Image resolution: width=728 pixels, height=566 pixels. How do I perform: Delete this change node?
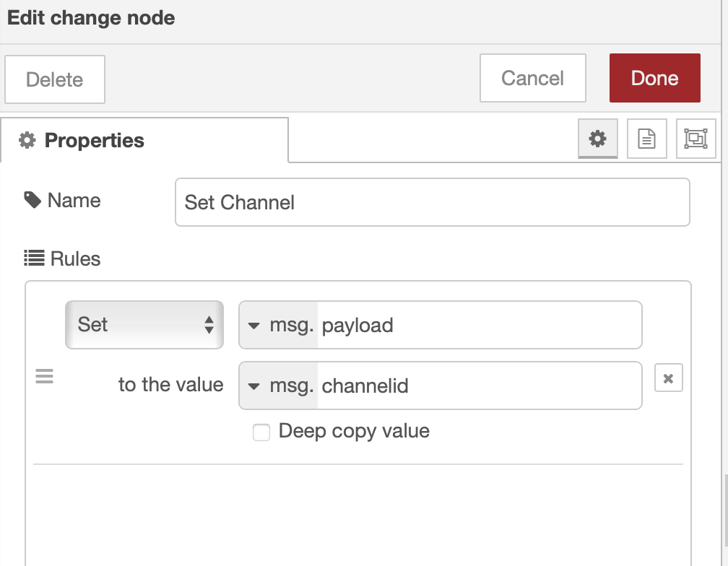(55, 79)
